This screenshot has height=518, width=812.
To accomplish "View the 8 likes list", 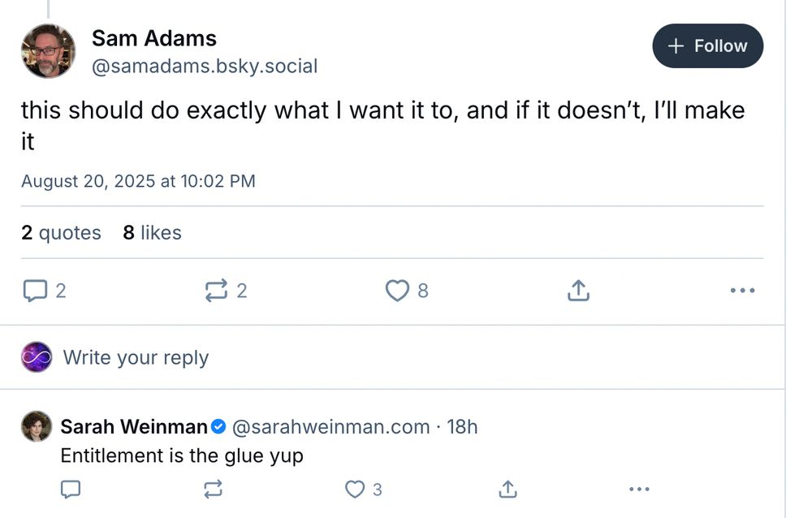I will pos(151,232).
